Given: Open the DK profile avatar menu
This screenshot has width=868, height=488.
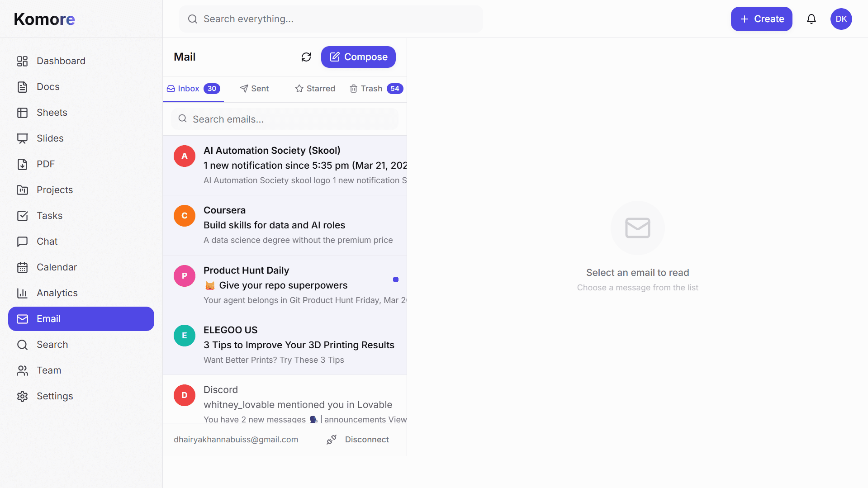Looking at the screenshot, I should coord(841,19).
